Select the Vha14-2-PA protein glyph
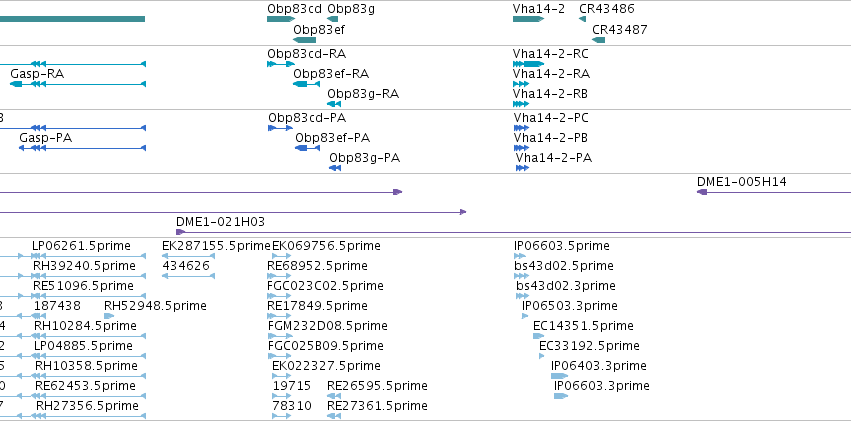This screenshot has height=421, width=851. [522, 168]
